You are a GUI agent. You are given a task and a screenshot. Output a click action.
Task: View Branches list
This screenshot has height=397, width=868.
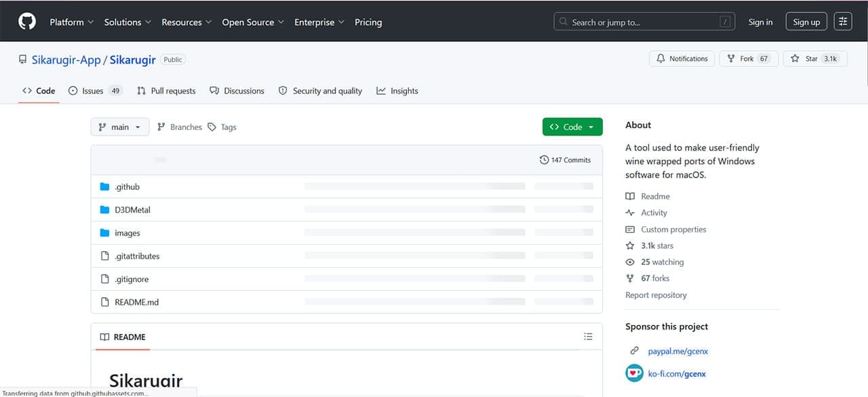(180, 127)
